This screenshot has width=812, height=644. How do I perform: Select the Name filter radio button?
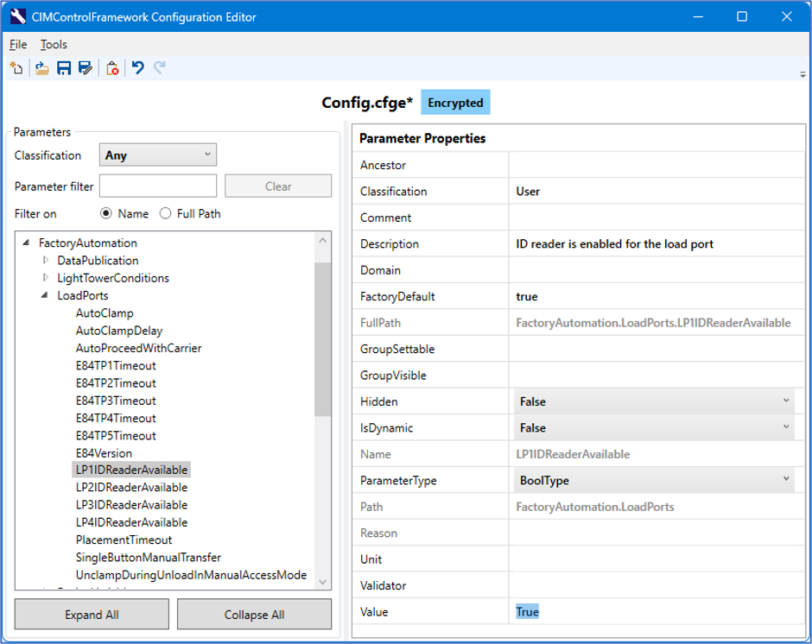(106, 213)
